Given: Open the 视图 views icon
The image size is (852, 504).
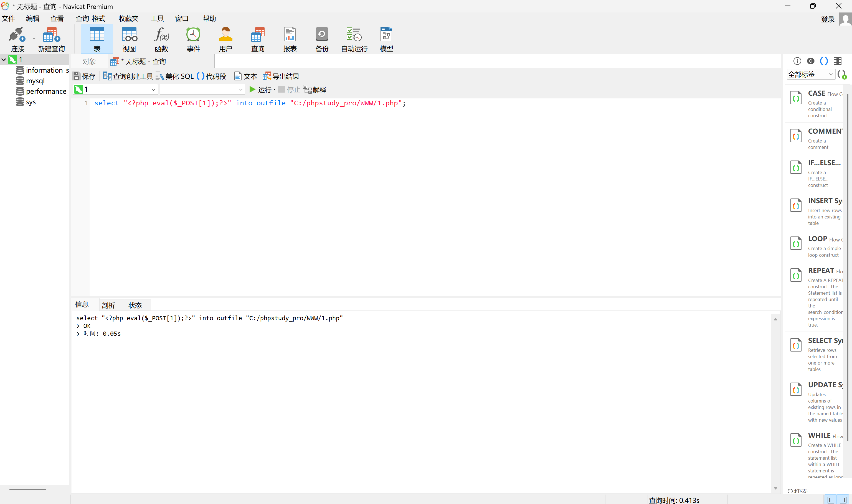Looking at the screenshot, I should (x=129, y=39).
